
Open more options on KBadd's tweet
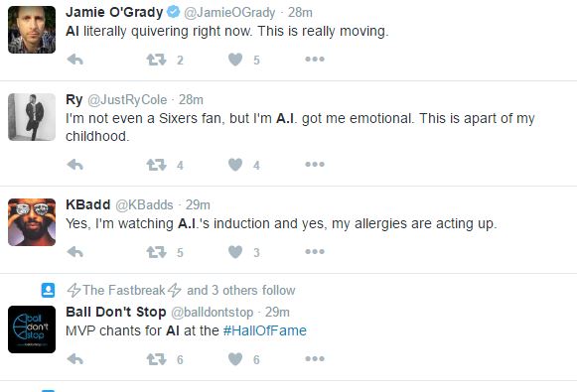coord(315,251)
